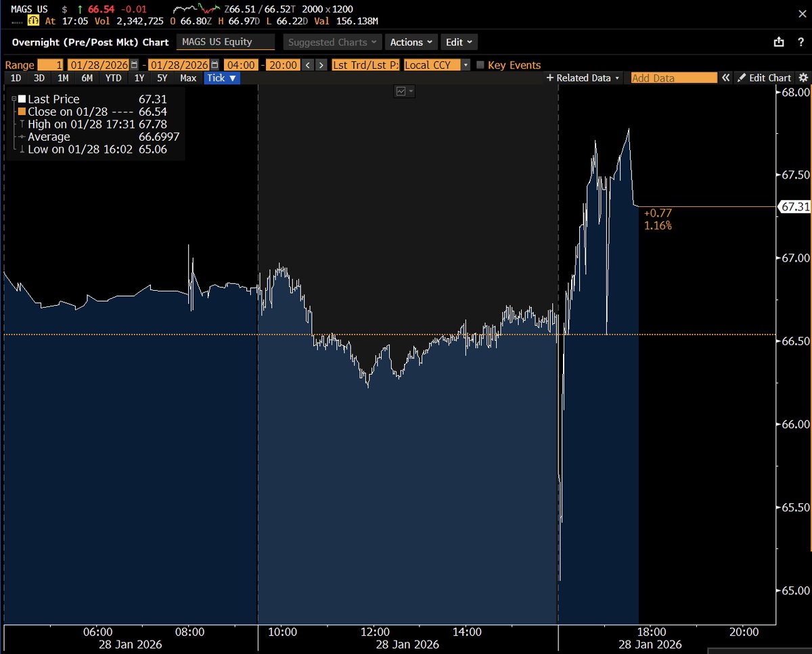Open the help question mark icon
This screenshot has width=812, height=654.
[x=800, y=42]
